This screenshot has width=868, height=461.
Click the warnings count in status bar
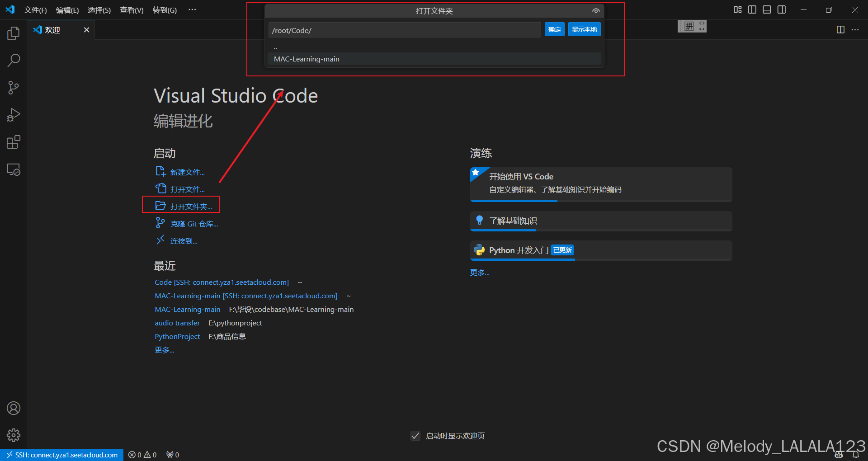[x=150, y=455]
